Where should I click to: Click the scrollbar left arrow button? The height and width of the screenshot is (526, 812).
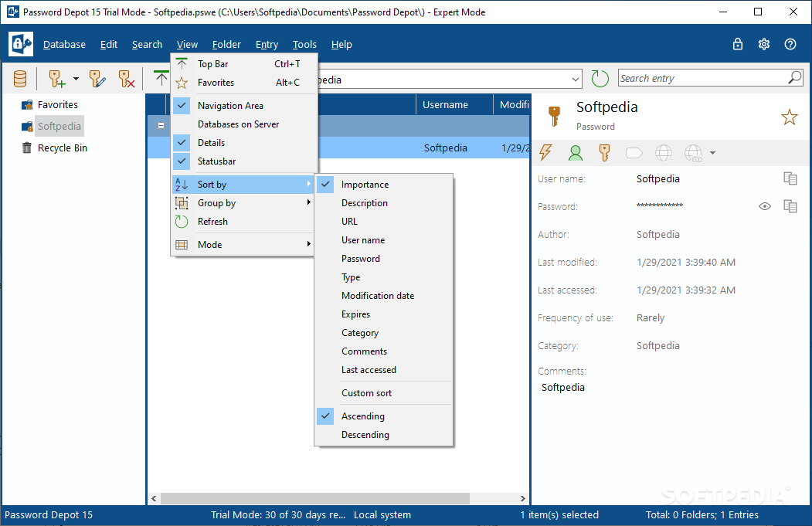pyautogui.click(x=154, y=498)
